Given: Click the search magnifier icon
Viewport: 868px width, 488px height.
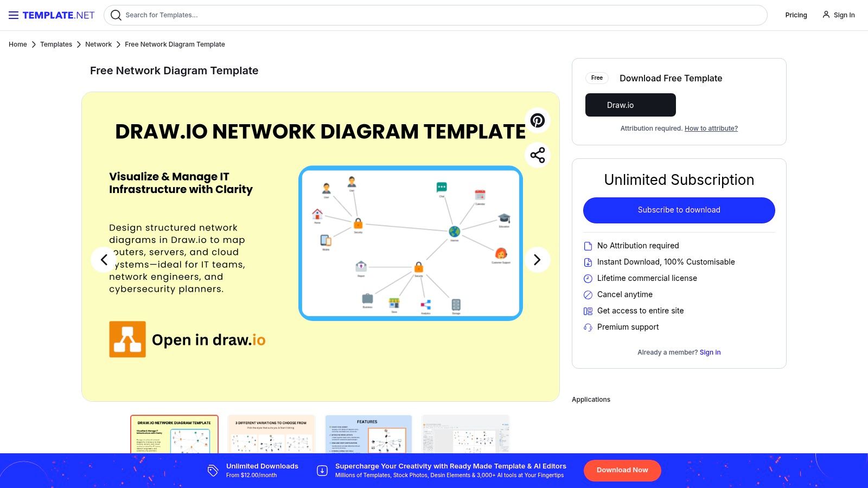Looking at the screenshot, I should (116, 15).
